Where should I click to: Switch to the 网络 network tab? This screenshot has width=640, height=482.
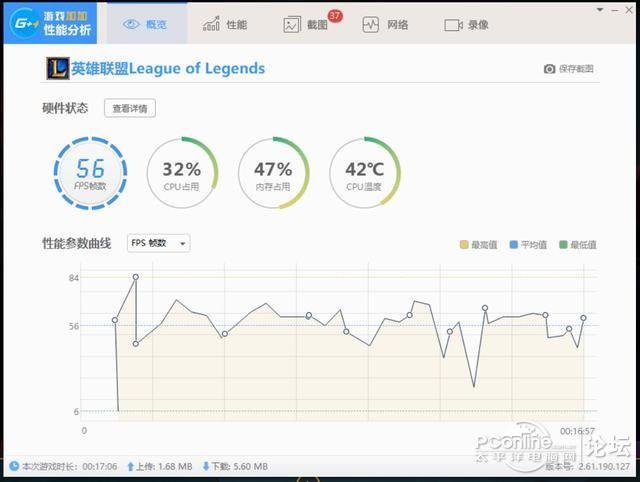pyautogui.click(x=385, y=24)
